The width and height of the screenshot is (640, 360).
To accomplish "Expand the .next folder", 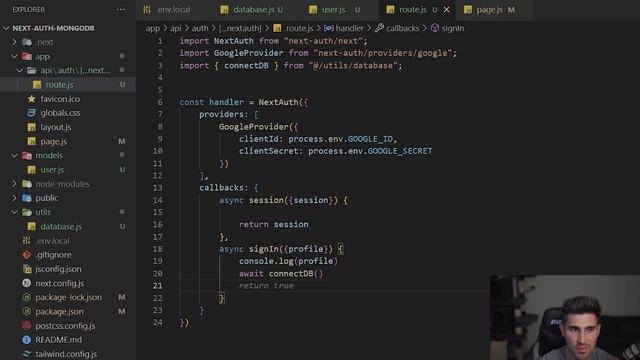I will (x=14, y=42).
